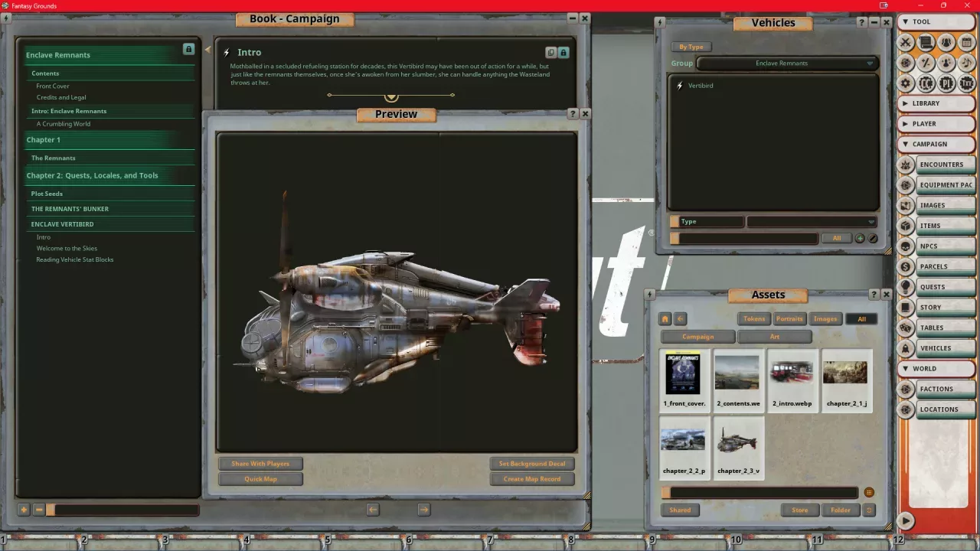
Task: Expand the PLAYER sidebar section
Action: 936,123
